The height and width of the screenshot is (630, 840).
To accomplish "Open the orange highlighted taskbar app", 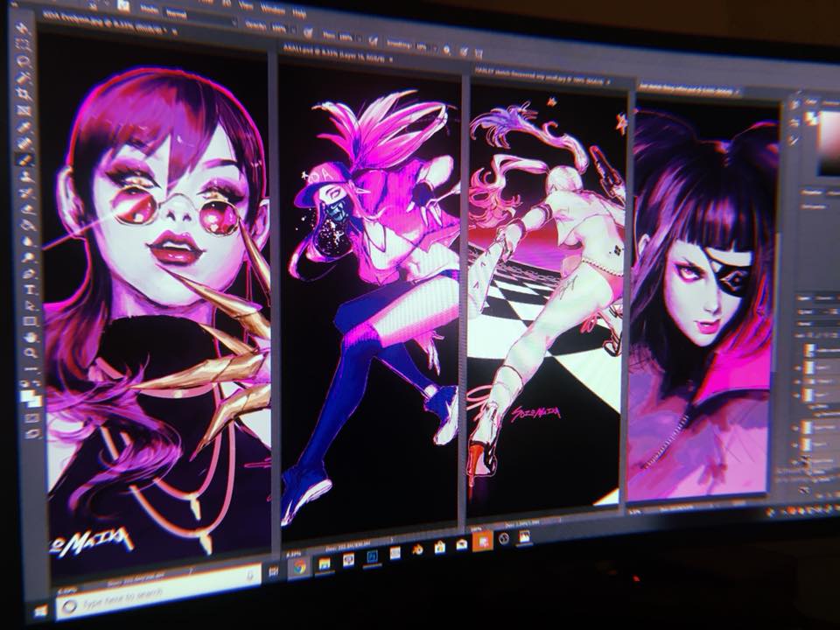I will pyautogui.click(x=482, y=542).
